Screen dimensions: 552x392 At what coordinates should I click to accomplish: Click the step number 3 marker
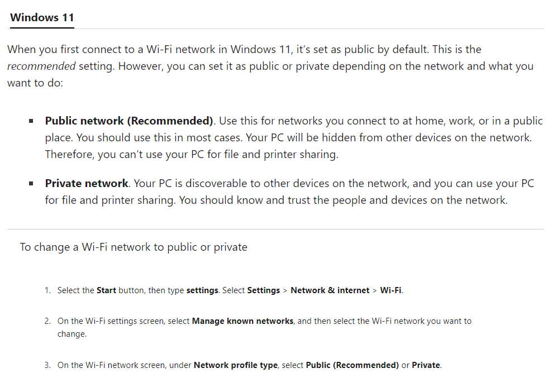[47, 365]
